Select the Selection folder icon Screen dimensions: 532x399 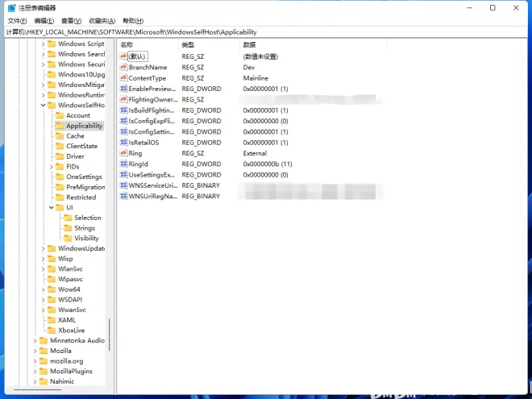[68, 218]
